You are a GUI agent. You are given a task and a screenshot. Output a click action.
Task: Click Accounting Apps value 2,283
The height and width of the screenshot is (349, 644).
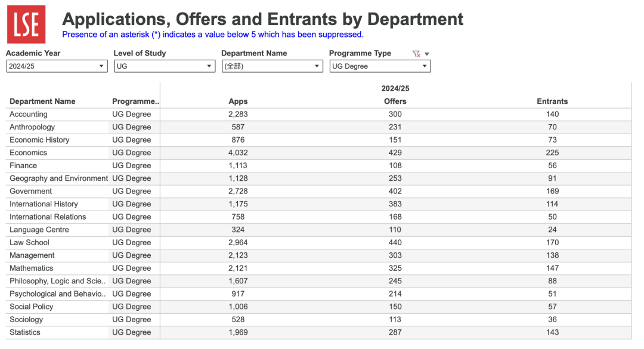pos(238,115)
